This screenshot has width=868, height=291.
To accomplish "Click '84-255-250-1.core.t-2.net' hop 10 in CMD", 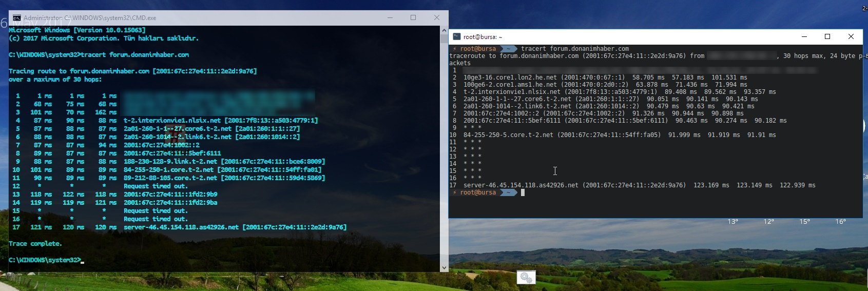I will pyautogui.click(x=169, y=170).
